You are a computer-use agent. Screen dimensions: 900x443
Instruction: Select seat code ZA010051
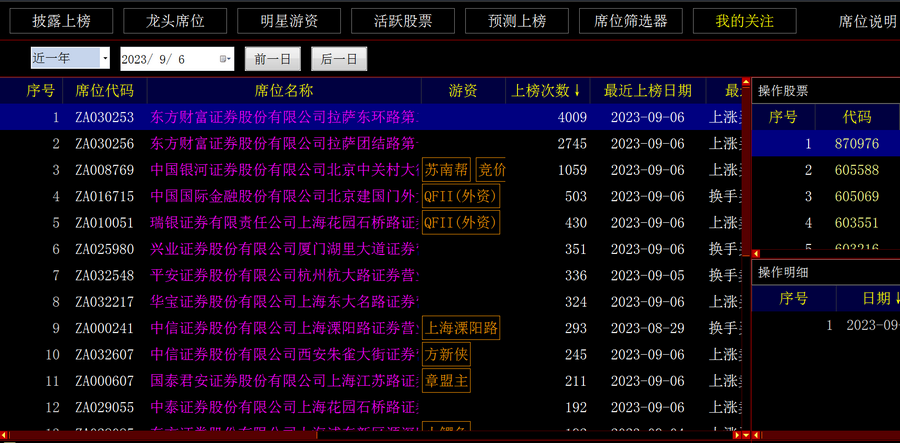click(x=104, y=223)
